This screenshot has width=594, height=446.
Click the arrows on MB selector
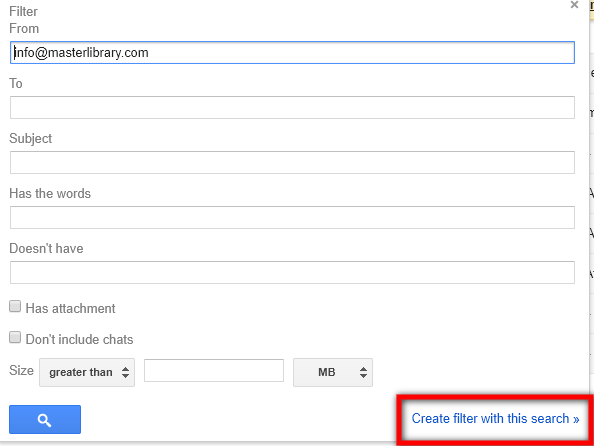(363, 372)
